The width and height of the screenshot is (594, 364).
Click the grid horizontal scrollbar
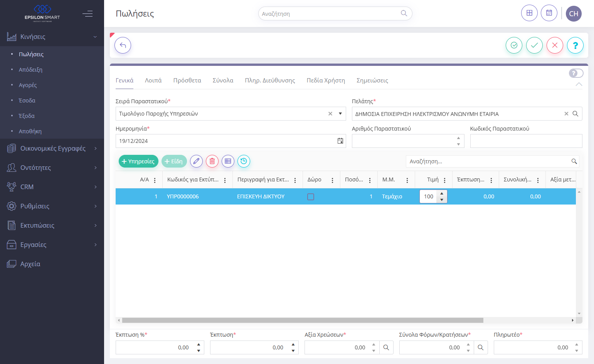(303, 320)
